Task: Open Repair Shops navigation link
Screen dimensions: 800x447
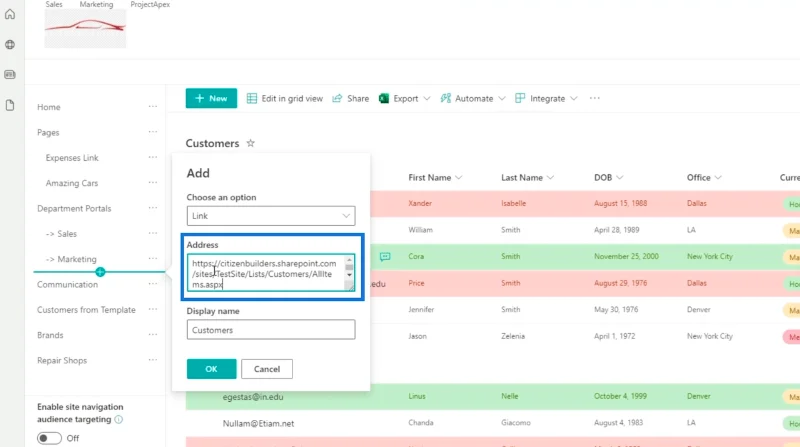Action: [62, 360]
